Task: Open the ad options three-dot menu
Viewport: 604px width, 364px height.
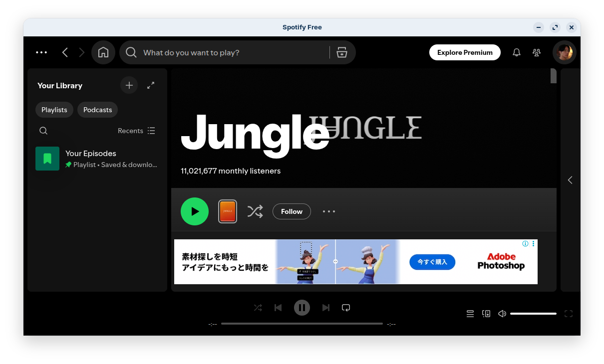Action: 533,244
